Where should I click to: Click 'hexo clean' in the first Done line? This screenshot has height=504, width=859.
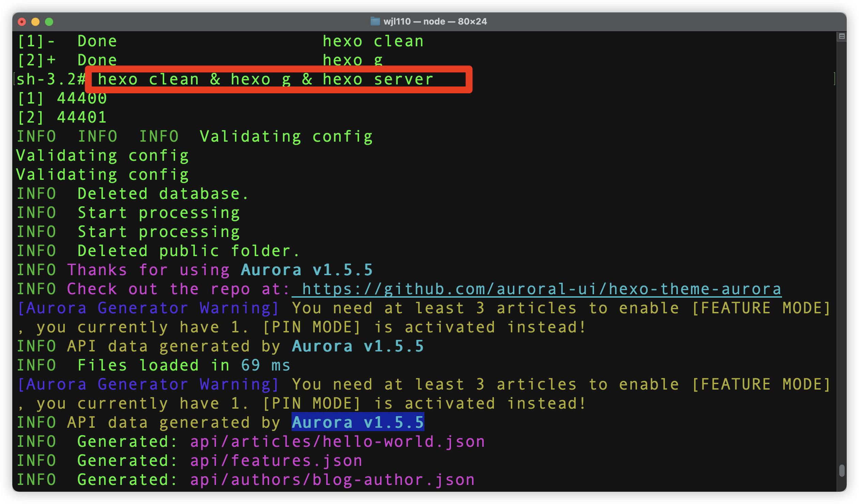373,41
